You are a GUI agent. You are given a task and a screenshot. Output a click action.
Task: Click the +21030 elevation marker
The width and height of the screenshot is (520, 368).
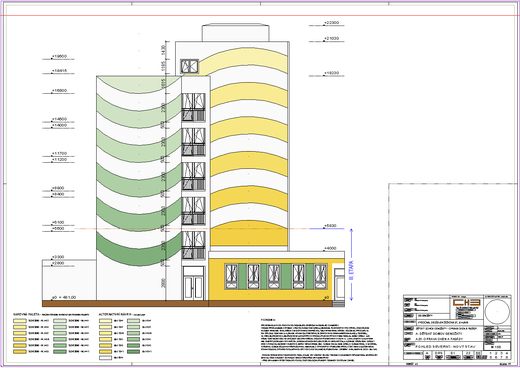click(331, 39)
